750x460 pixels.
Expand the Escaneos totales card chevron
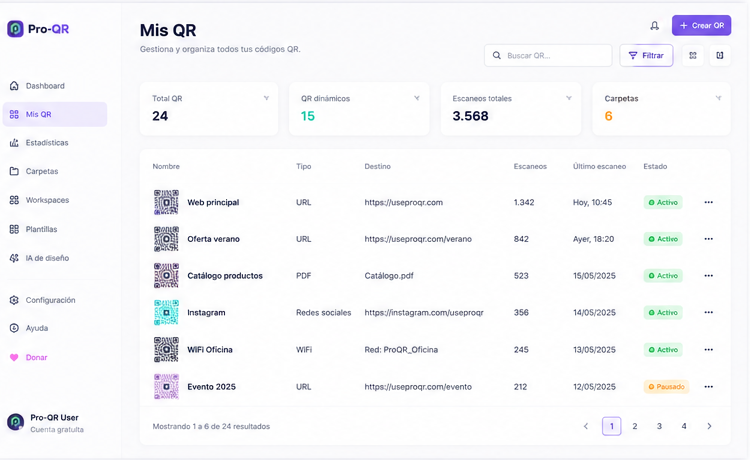pos(569,98)
